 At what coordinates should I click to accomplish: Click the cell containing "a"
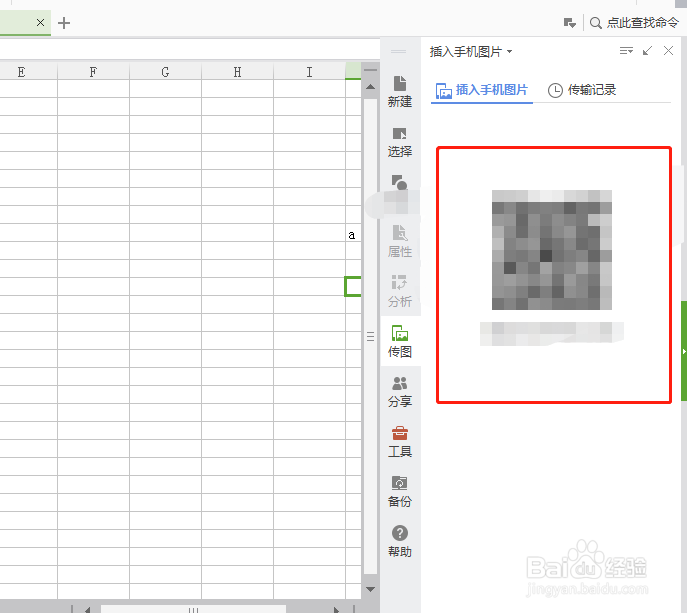coord(353,233)
